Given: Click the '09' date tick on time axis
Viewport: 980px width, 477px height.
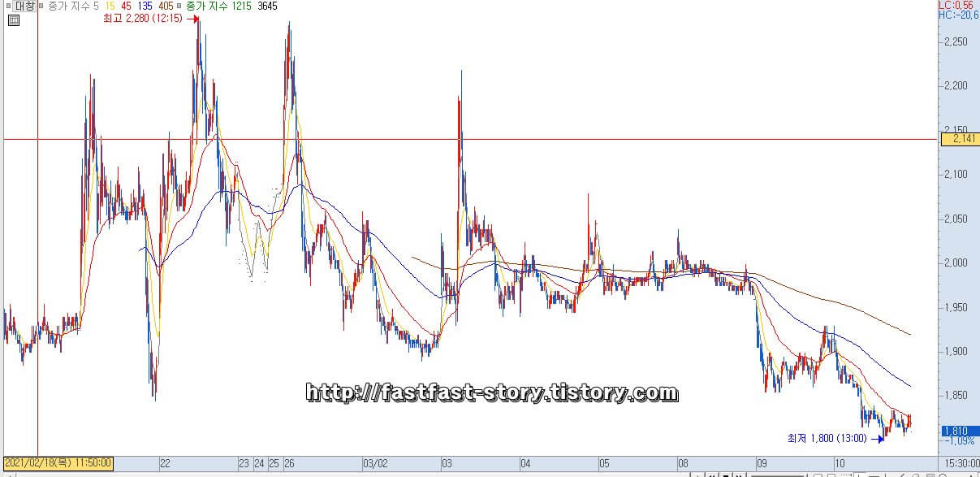Looking at the screenshot, I should click(762, 464).
